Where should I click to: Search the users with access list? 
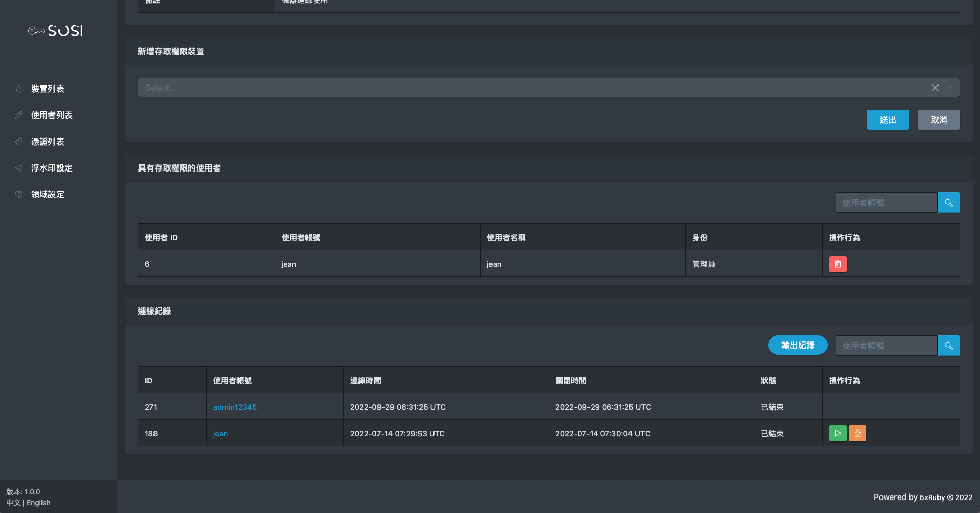tap(948, 203)
